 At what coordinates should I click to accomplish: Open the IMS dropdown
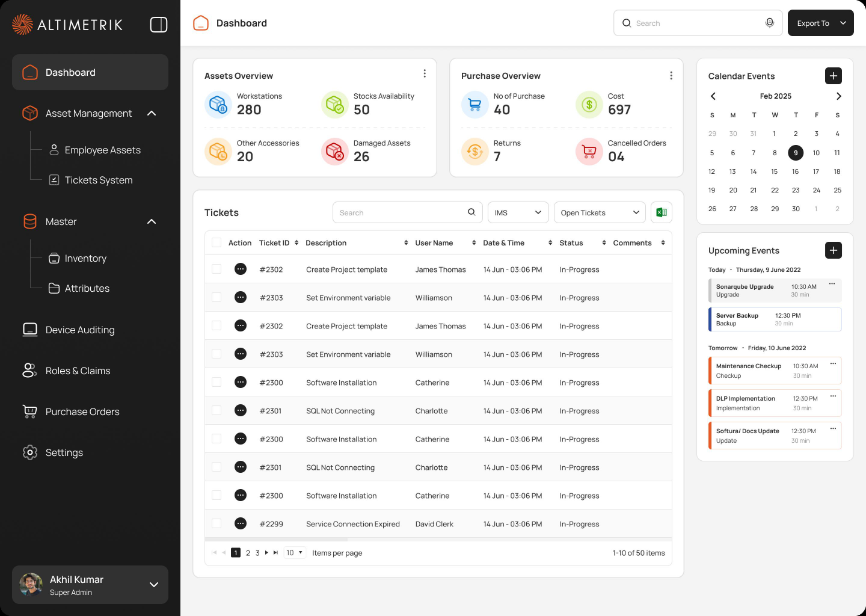[x=518, y=212]
